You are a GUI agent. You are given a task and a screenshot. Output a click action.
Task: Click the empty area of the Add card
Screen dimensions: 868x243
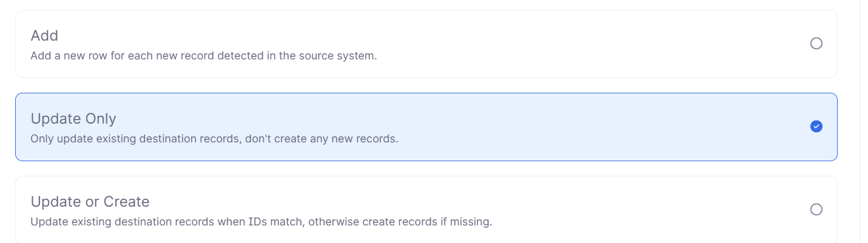[x=546, y=44]
